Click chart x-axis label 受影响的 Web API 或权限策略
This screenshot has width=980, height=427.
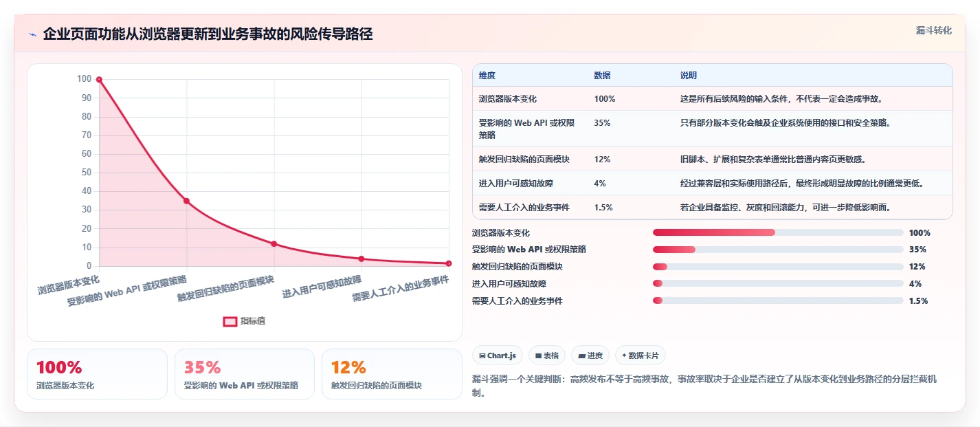click(126, 290)
